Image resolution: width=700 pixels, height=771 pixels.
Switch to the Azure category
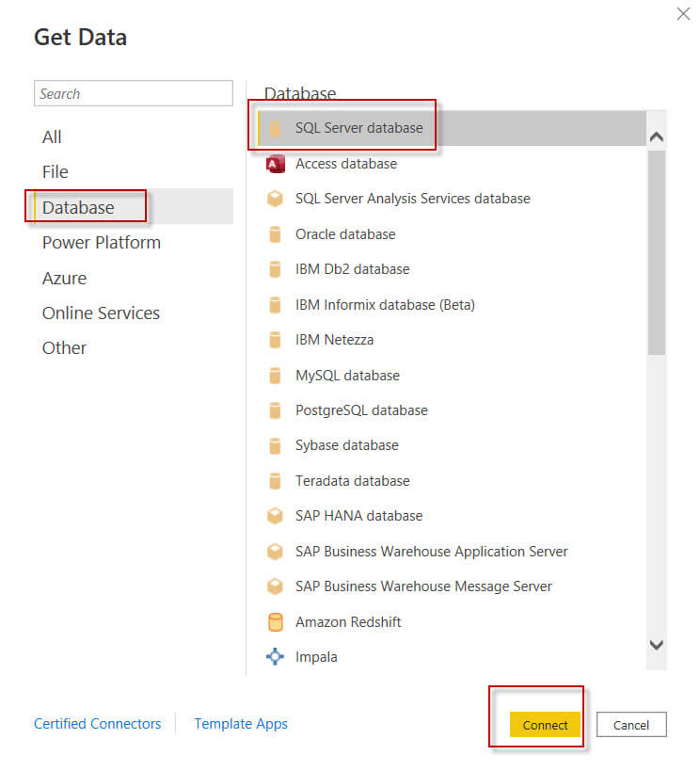coord(64,278)
